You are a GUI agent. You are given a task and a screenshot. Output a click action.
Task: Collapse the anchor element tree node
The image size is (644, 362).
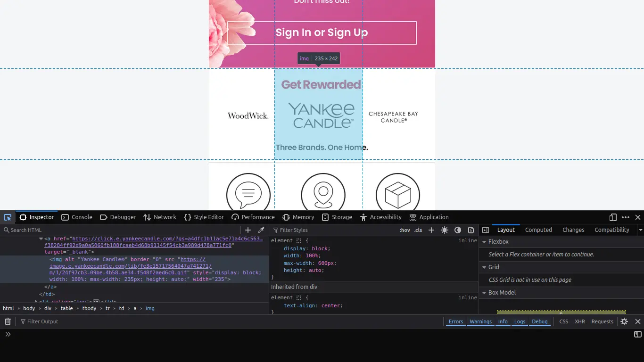click(41, 239)
